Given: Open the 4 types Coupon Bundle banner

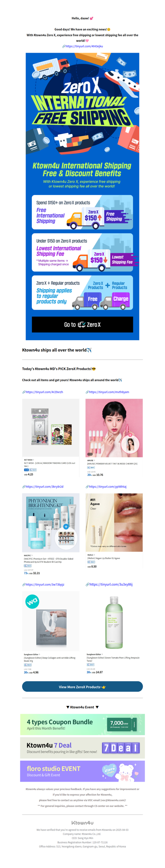Looking at the screenshot, I should tap(82, 724).
